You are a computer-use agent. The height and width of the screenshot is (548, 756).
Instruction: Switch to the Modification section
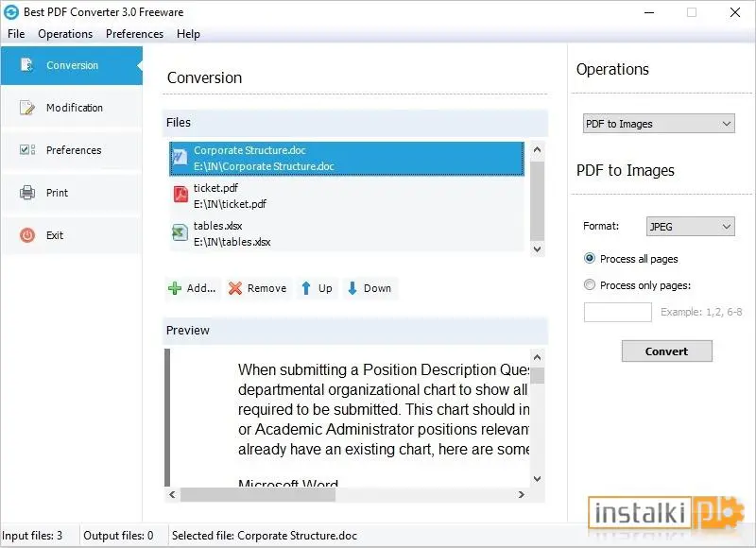(x=72, y=108)
